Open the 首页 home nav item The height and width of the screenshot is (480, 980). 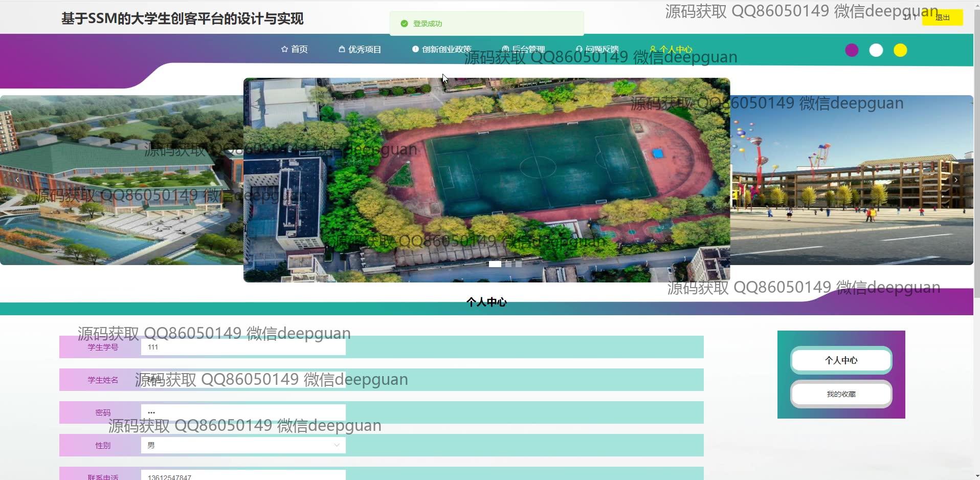click(x=295, y=49)
